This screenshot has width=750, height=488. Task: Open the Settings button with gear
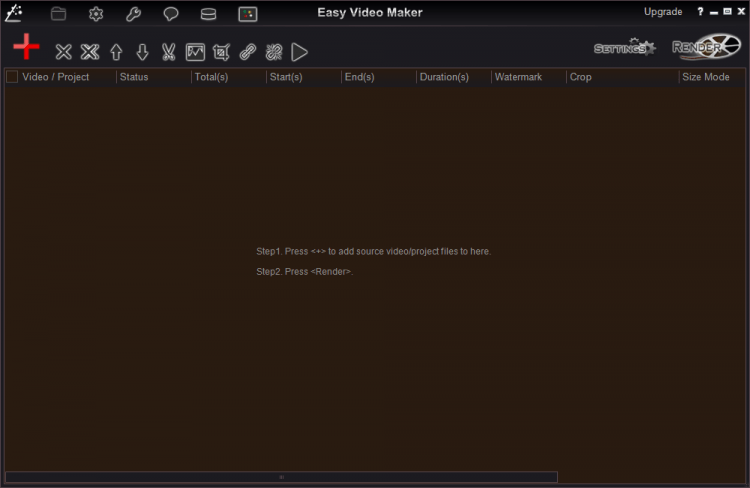pos(624,47)
